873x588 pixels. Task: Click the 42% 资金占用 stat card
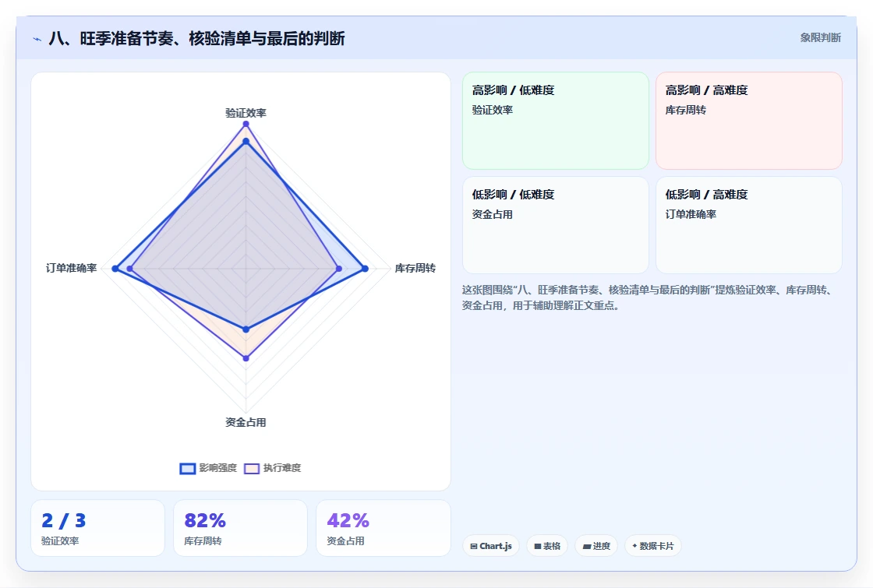pos(383,528)
